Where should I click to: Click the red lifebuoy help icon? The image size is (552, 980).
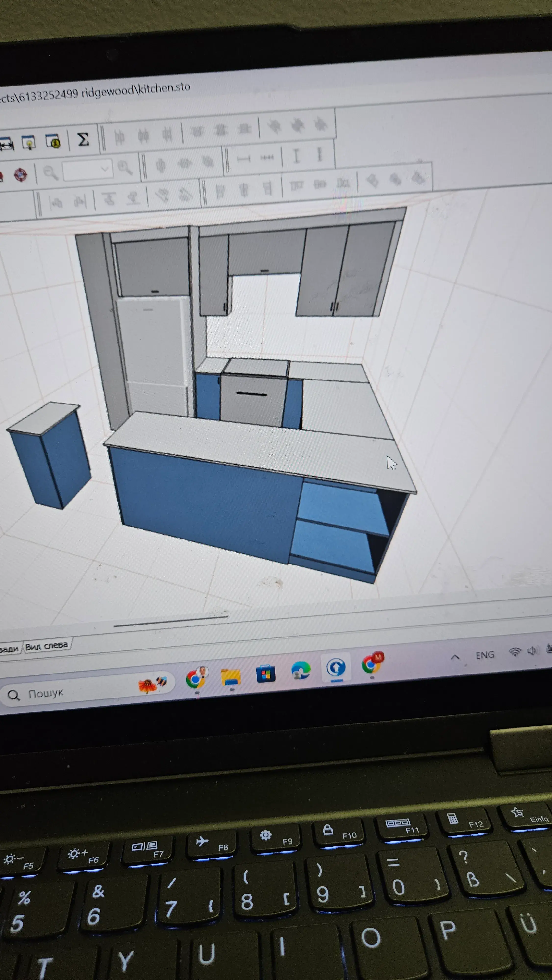point(21,175)
